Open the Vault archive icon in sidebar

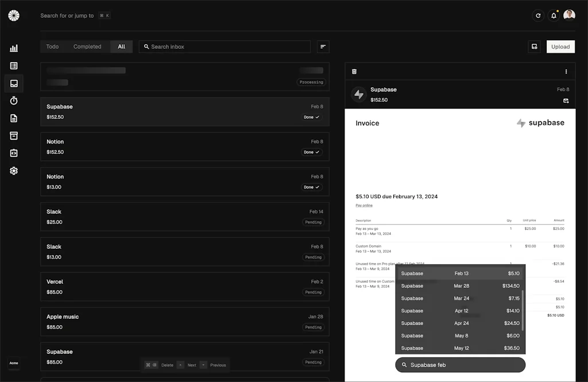[14, 136]
